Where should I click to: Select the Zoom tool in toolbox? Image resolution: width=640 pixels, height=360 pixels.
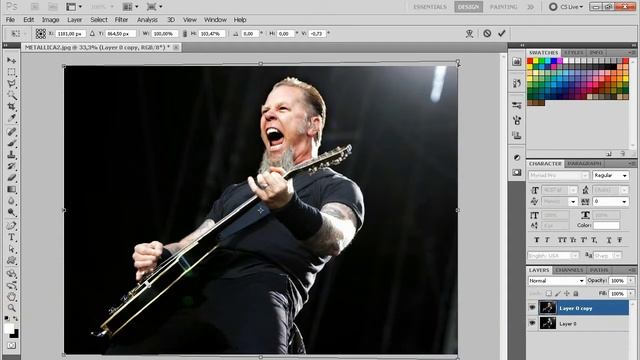pos(11,308)
